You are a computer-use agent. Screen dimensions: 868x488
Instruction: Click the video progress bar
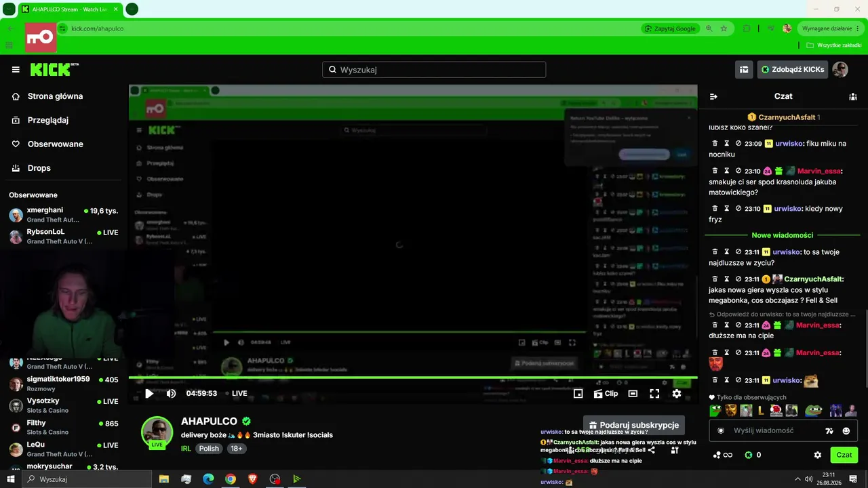(x=413, y=378)
